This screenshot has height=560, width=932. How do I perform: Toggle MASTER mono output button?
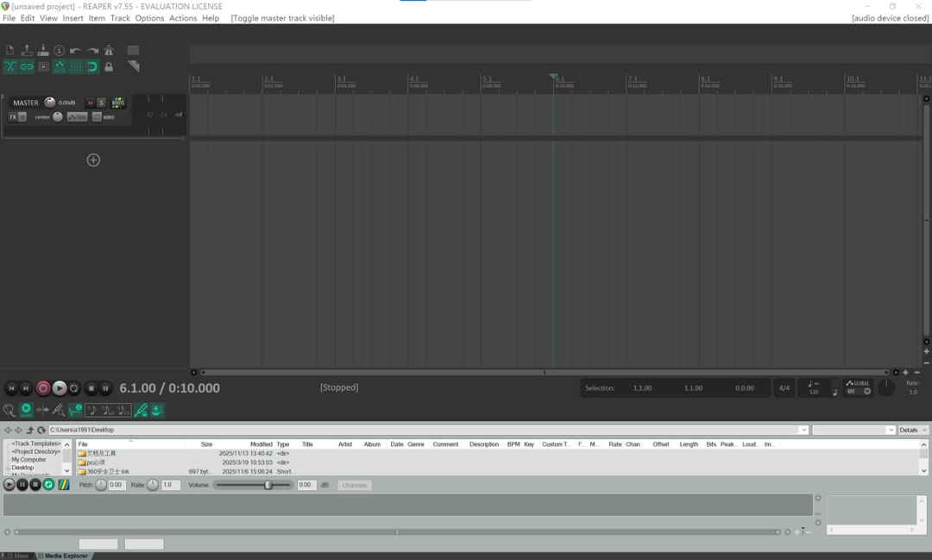pyautogui.click(x=98, y=117)
